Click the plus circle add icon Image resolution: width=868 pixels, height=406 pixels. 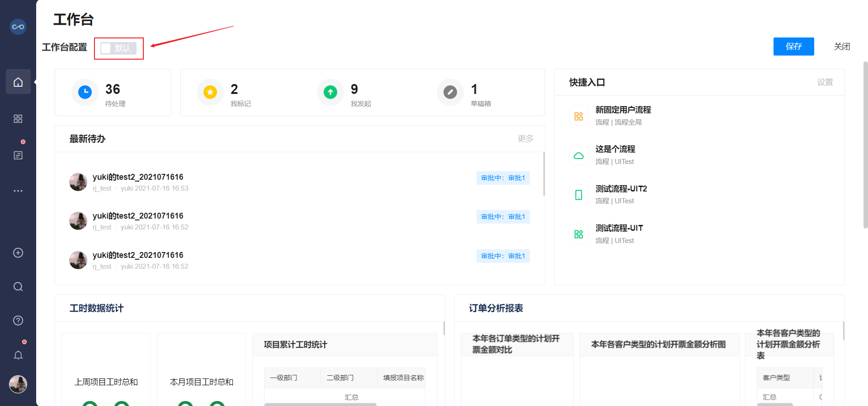(18, 253)
